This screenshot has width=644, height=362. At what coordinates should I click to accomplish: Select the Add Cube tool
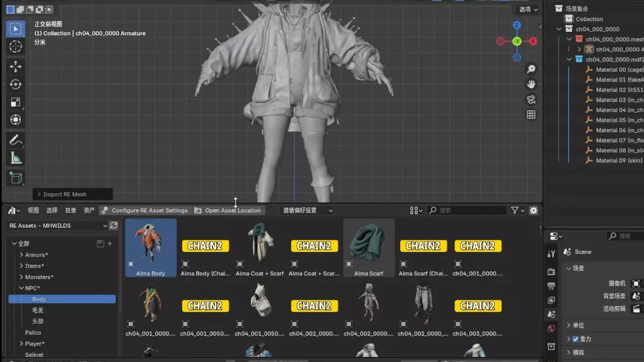pos(16,178)
